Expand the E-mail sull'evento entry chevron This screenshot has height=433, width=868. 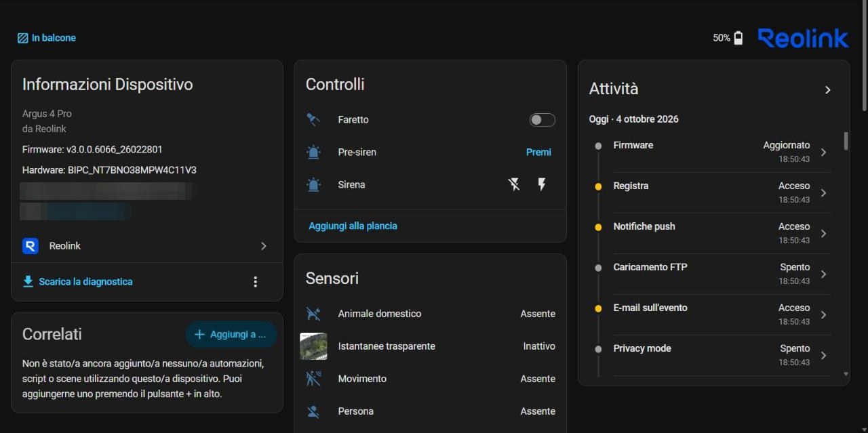pos(823,315)
